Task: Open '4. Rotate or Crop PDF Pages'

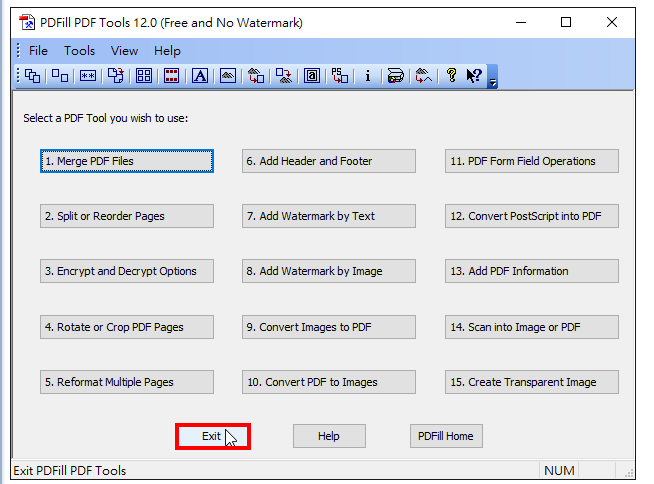Action: [127, 327]
